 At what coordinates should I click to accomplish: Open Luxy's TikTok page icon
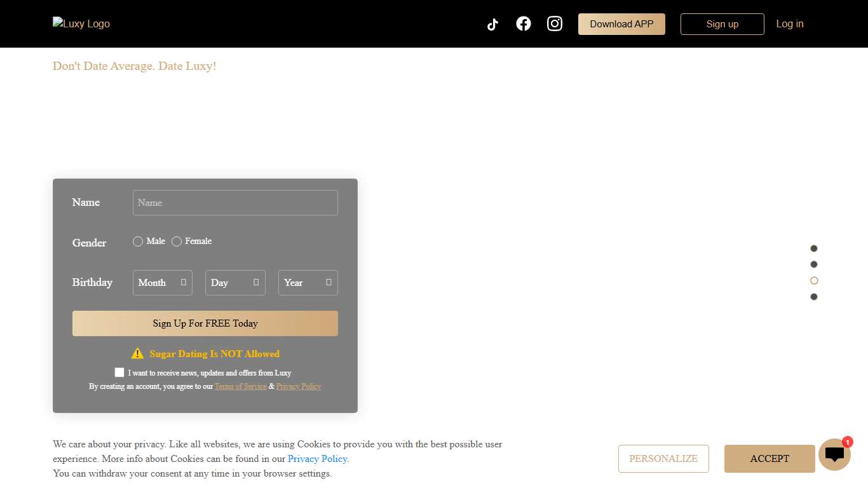(x=492, y=24)
